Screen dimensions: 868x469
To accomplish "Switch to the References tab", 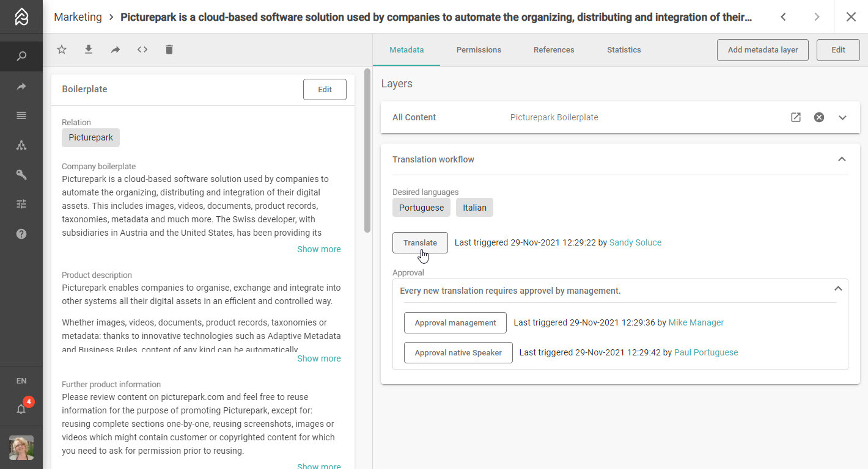I will click(554, 49).
